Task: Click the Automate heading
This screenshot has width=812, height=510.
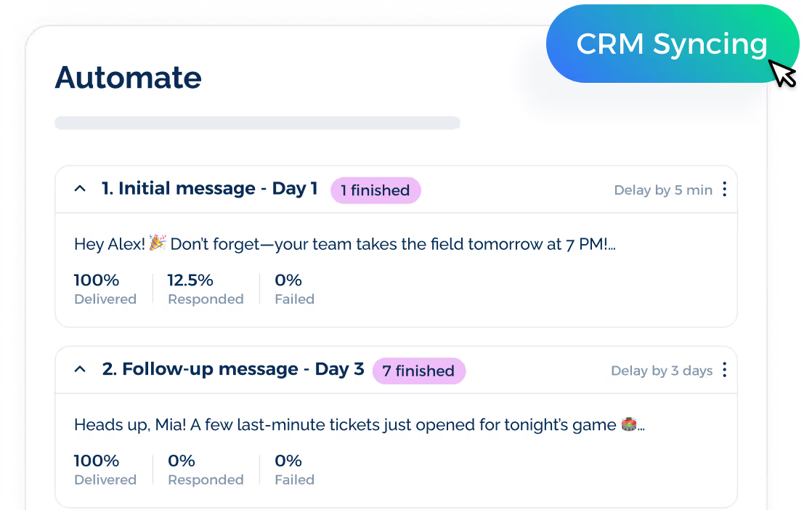Action: (128, 77)
